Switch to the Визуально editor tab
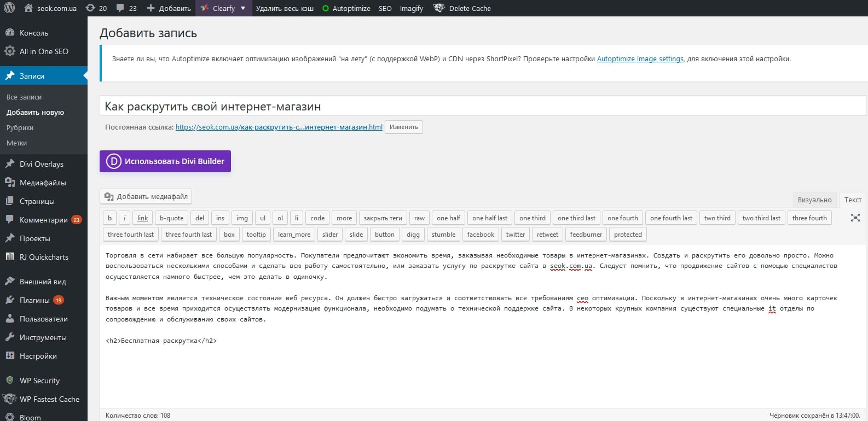868x421 pixels. pyautogui.click(x=814, y=200)
